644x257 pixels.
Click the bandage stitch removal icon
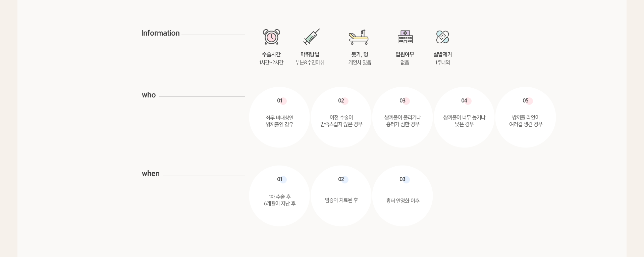442,37
